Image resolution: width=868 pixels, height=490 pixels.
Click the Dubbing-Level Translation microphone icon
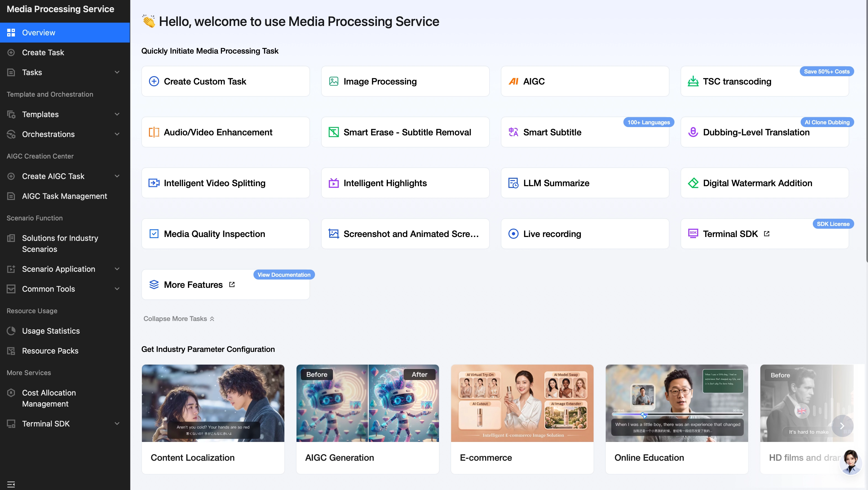693,132
